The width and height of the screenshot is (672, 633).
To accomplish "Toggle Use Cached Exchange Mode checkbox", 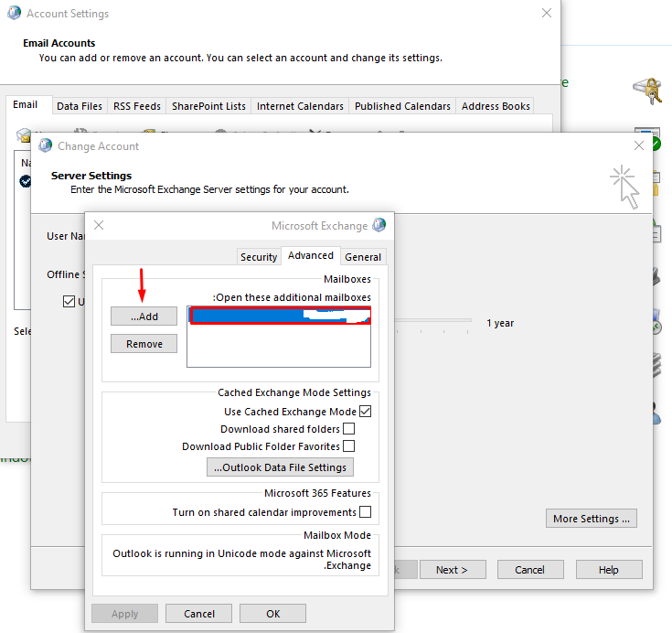I will [x=365, y=412].
